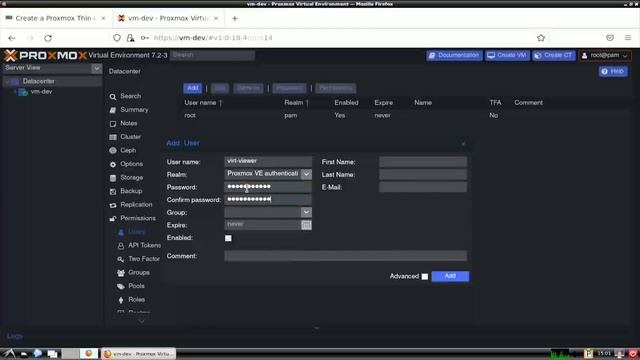Viewport: 640px width, 360px height.
Task: Click the Create VM button
Action: (x=507, y=56)
